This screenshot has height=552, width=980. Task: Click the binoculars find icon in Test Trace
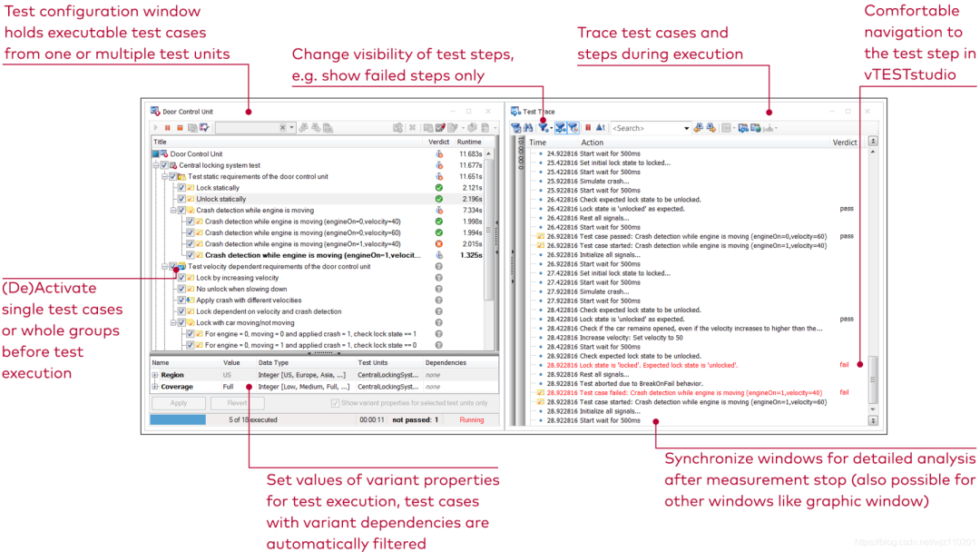coord(528,127)
